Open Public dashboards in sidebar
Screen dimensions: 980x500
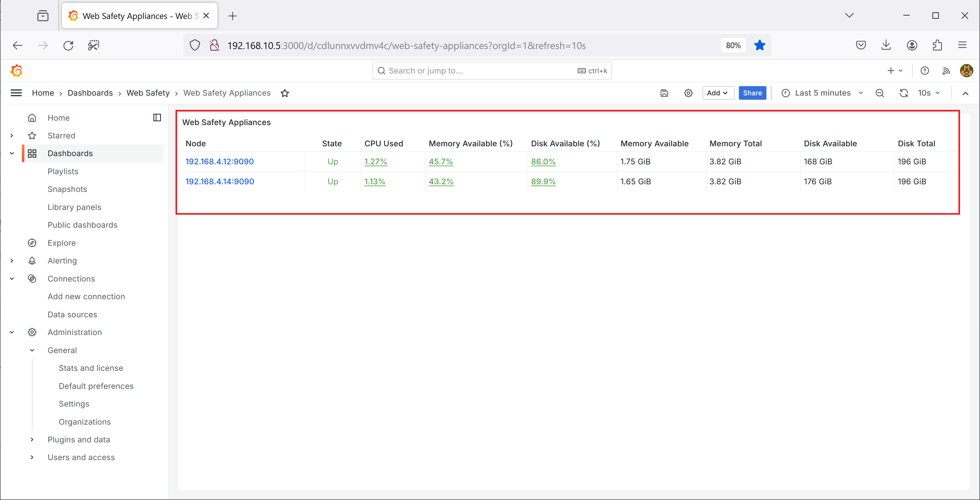click(x=83, y=225)
